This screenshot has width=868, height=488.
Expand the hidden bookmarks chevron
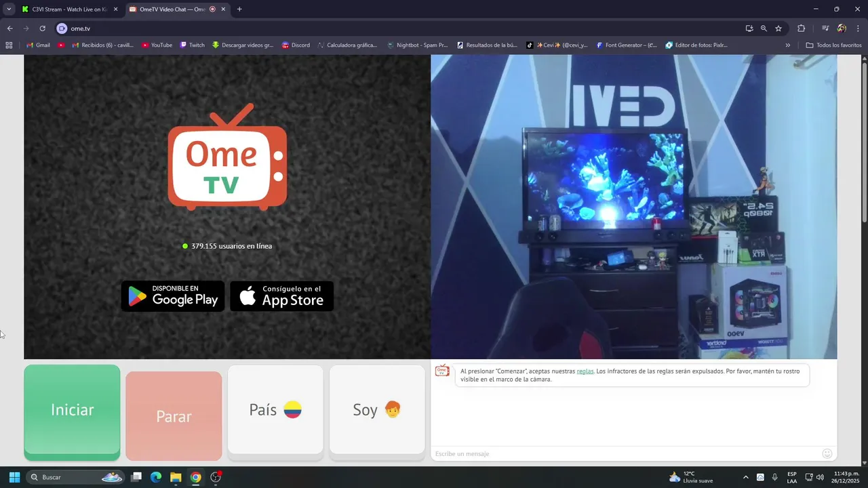coord(787,45)
